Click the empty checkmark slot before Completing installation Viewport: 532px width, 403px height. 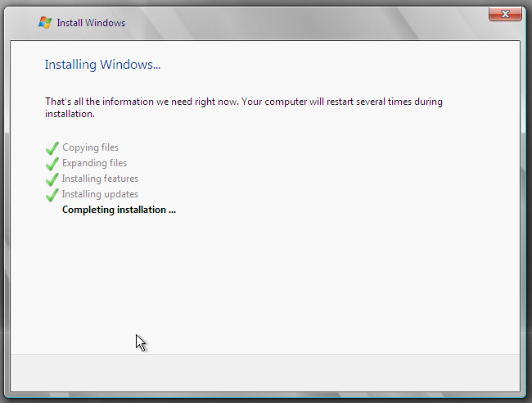click(52, 210)
